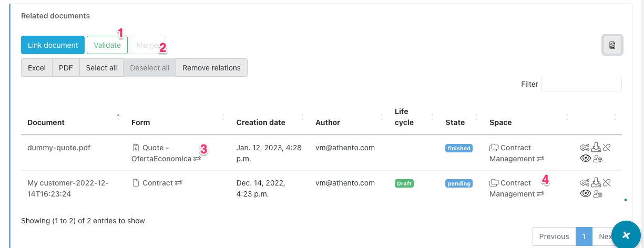Image resolution: width=644 pixels, height=248 pixels.
Task: Focus the Filter text field
Action: click(x=581, y=84)
